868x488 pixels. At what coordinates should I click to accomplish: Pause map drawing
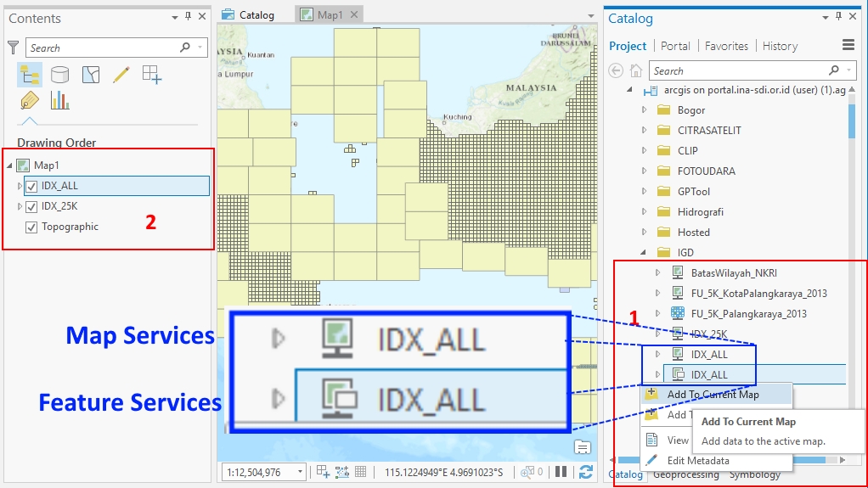[x=561, y=472]
